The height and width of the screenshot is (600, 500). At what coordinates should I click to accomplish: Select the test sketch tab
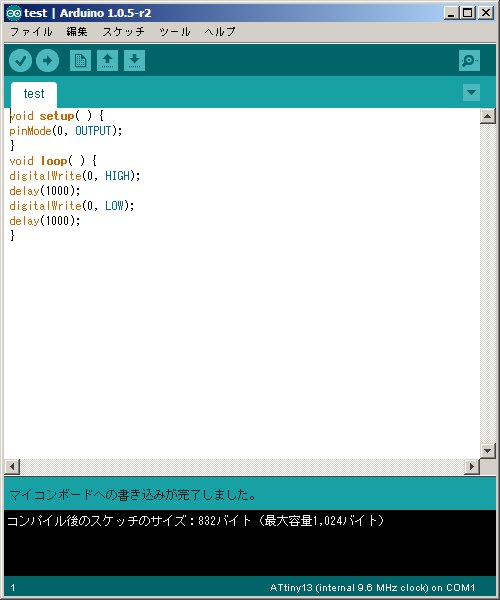pyautogui.click(x=34, y=94)
